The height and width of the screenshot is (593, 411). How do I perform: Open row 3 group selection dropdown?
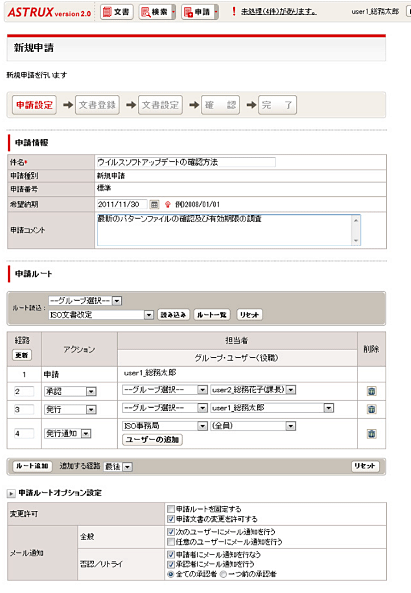pyautogui.click(x=165, y=408)
